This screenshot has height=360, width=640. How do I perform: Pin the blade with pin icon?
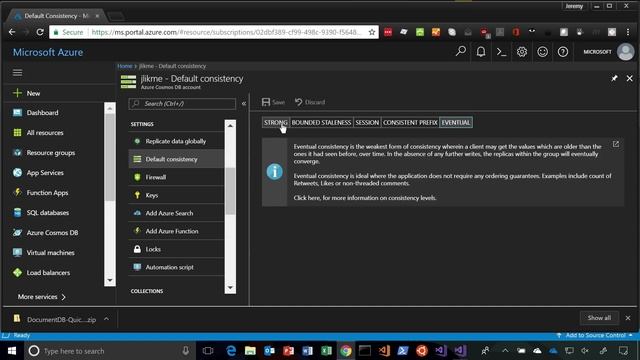614,78
